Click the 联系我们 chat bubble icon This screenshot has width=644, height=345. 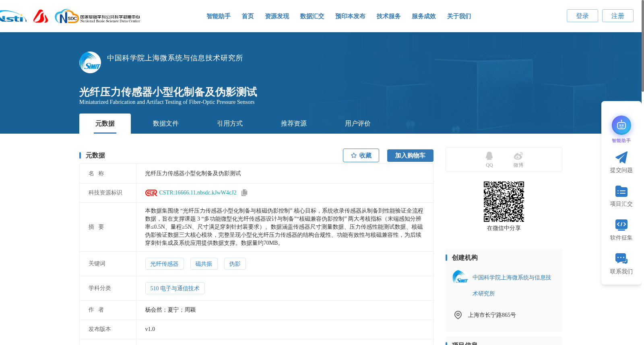(621, 258)
